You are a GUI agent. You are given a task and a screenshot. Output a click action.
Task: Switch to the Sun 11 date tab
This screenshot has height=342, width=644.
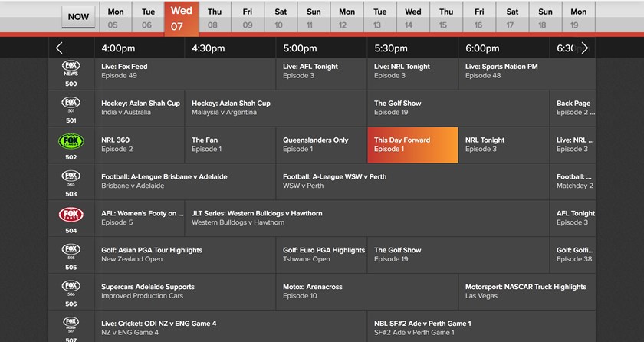point(314,17)
